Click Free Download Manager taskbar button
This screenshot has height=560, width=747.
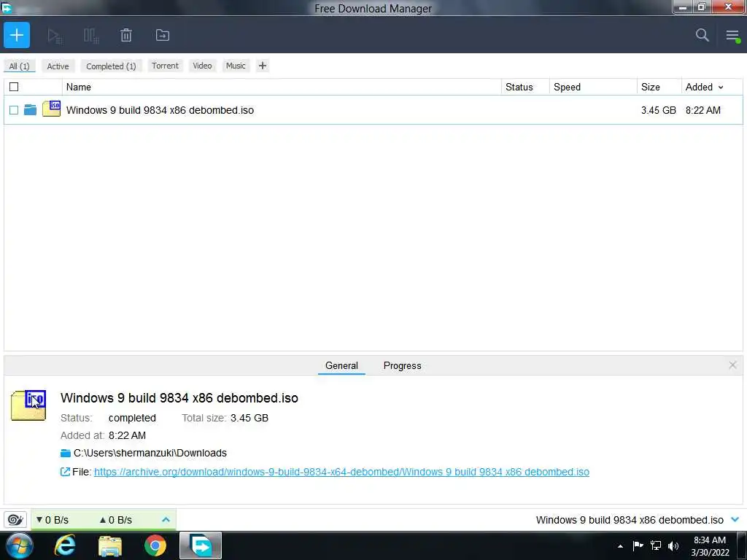click(x=201, y=545)
